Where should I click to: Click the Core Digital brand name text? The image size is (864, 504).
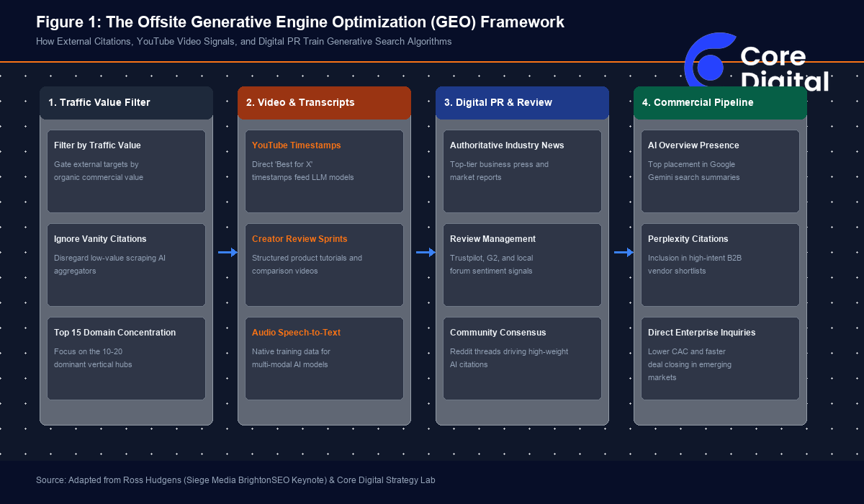[x=784, y=69]
